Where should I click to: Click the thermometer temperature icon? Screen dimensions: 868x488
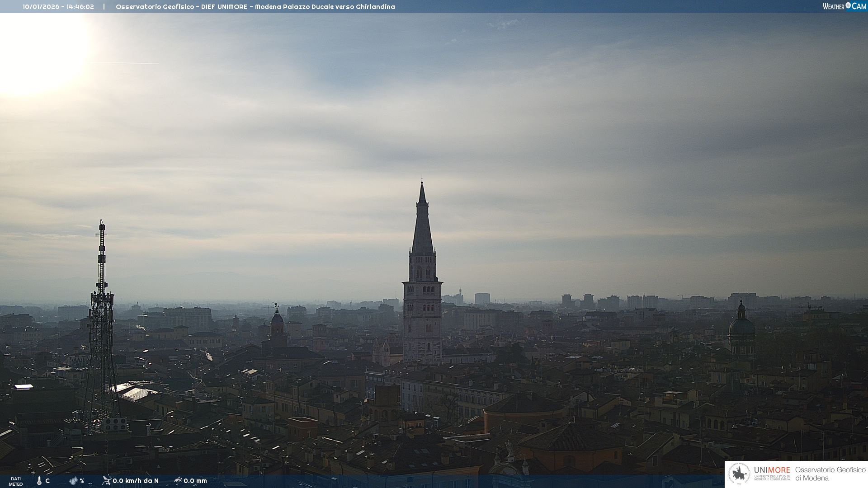[x=39, y=481]
